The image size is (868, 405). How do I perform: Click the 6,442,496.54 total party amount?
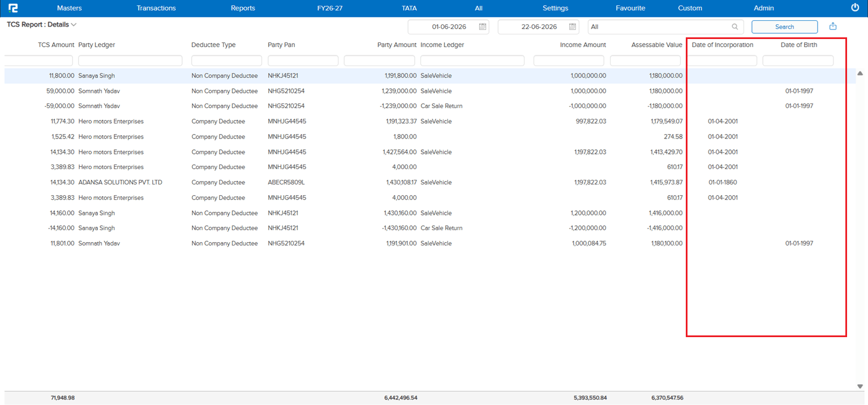(401, 398)
